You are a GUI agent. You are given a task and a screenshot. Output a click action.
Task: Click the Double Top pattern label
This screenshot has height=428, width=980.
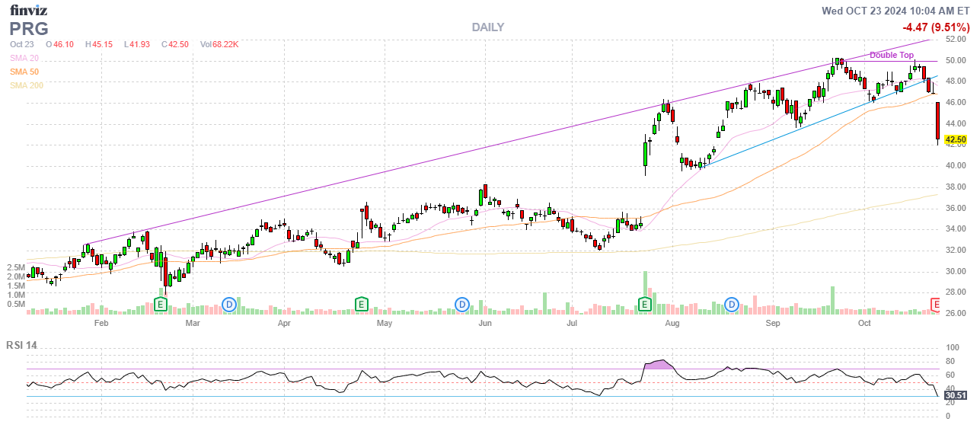click(x=892, y=55)
